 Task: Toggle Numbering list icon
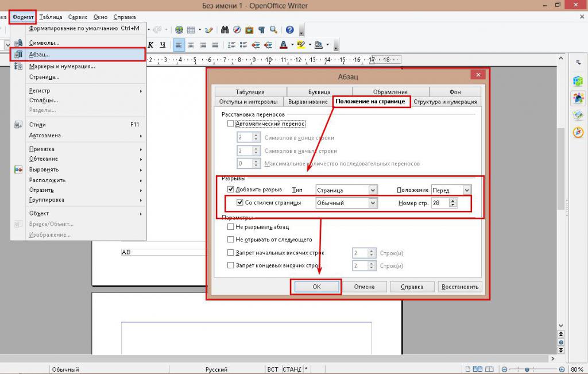[x=232, y=45]
